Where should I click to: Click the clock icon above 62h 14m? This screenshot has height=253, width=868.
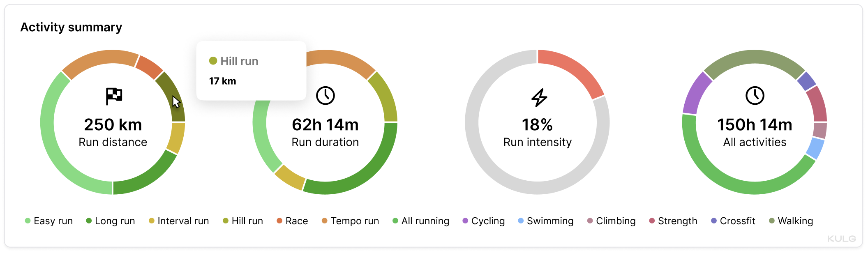point(325,96)
